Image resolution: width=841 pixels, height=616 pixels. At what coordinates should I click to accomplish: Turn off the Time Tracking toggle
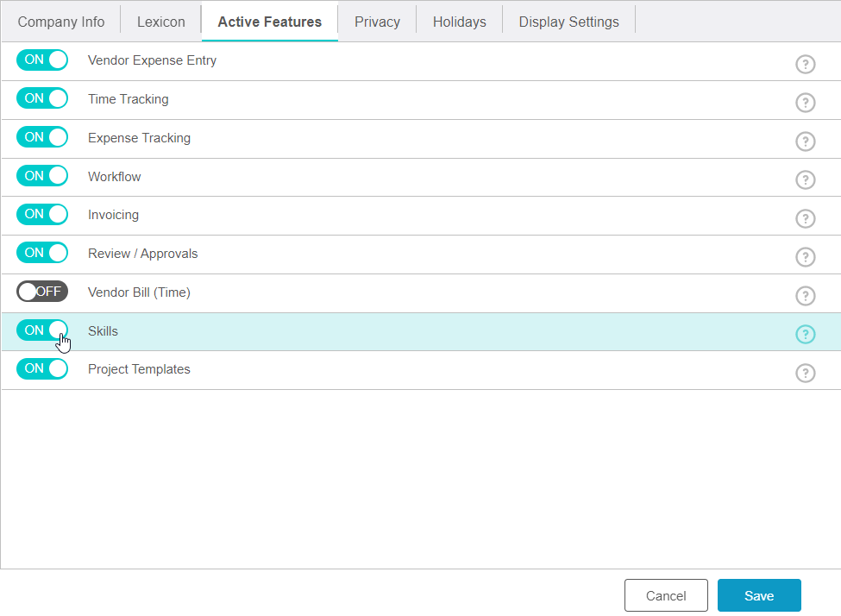[41, 97]
